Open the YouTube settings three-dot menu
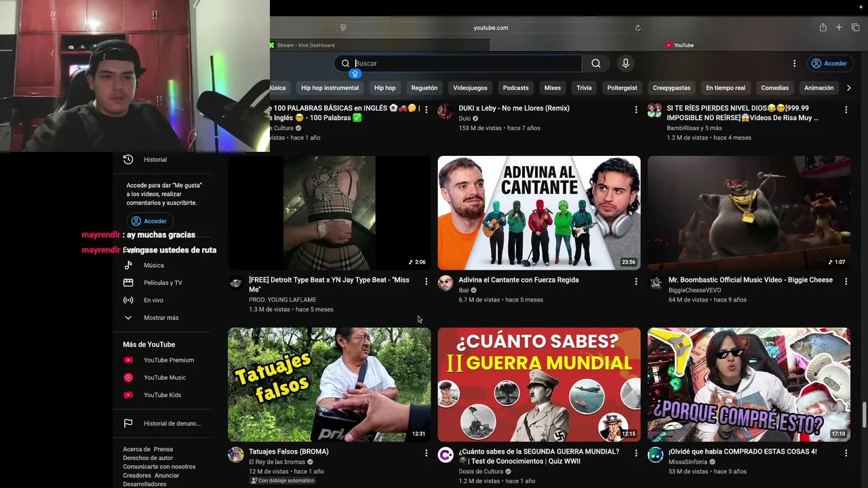 point(795,63)
